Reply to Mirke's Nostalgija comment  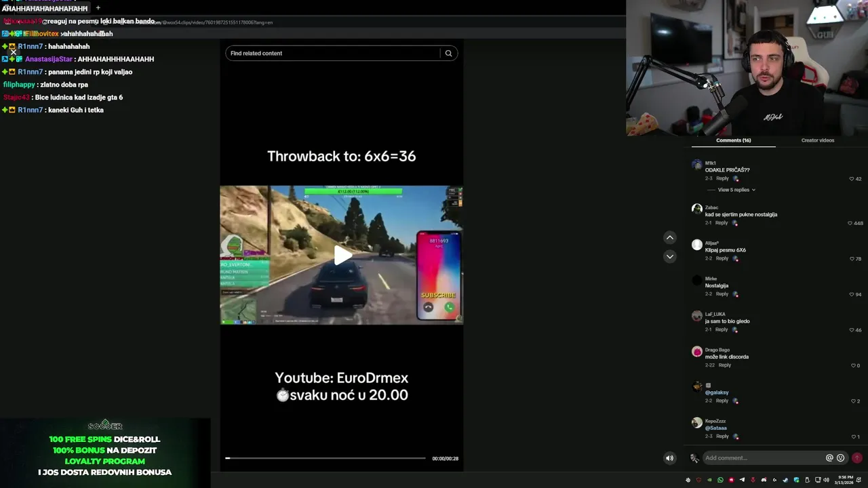(x=722, y=294)
